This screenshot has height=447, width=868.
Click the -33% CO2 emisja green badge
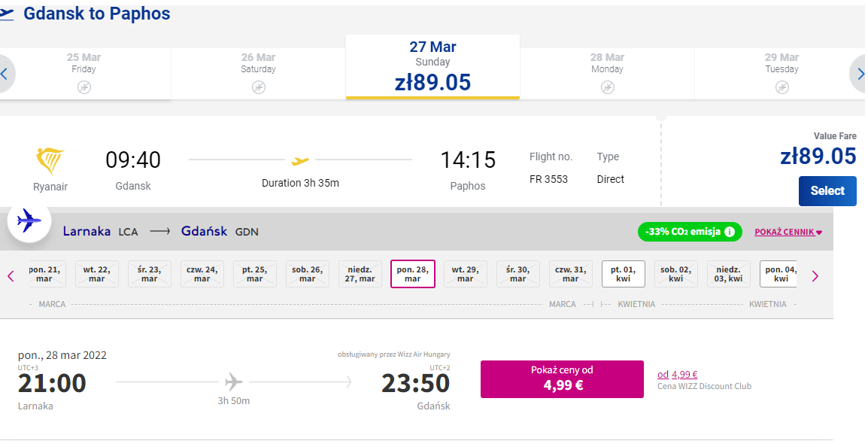click(x=690, y=232)
